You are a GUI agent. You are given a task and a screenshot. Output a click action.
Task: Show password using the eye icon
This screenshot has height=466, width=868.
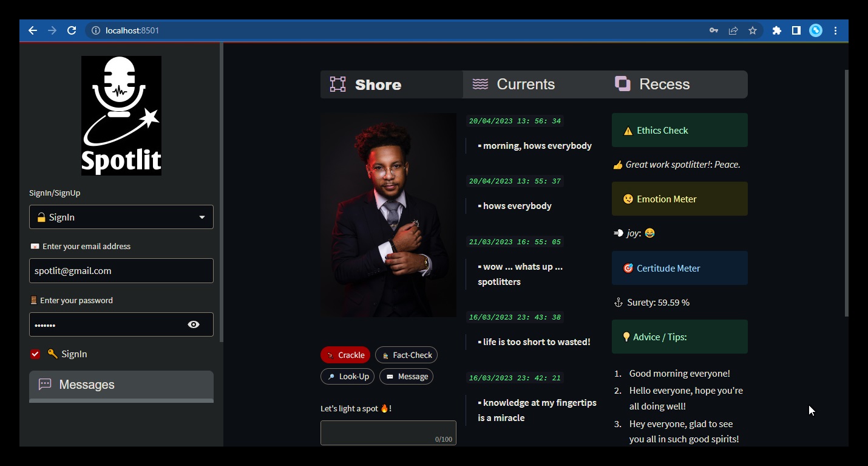pyautogui.click(x=194, y=324)
